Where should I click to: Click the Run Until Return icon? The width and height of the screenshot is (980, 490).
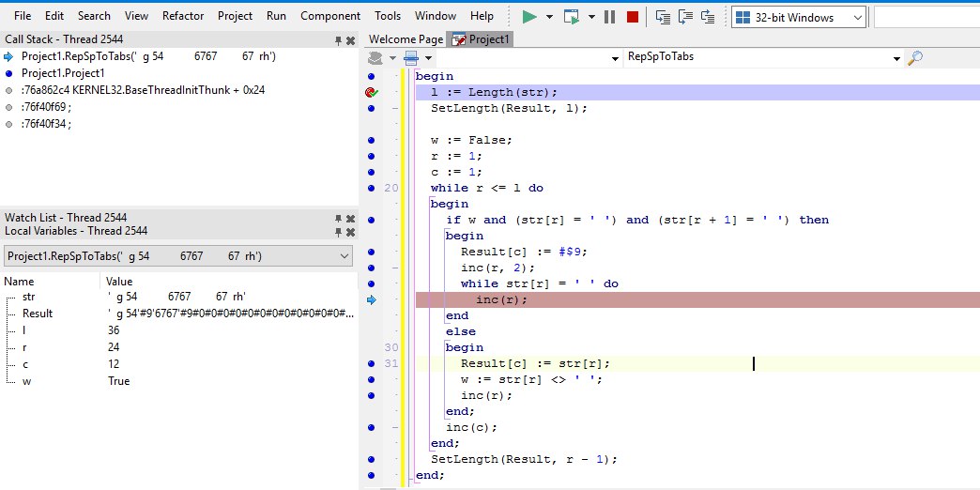point(708,17)
